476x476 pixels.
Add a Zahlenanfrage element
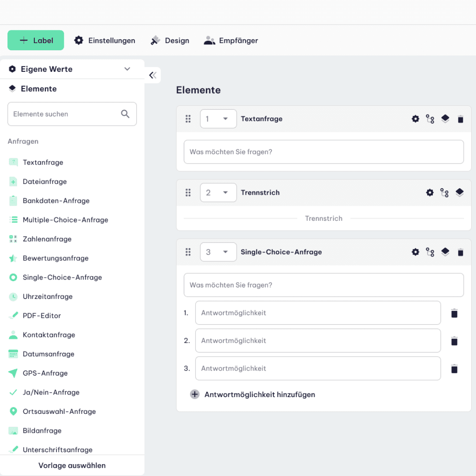40,239
